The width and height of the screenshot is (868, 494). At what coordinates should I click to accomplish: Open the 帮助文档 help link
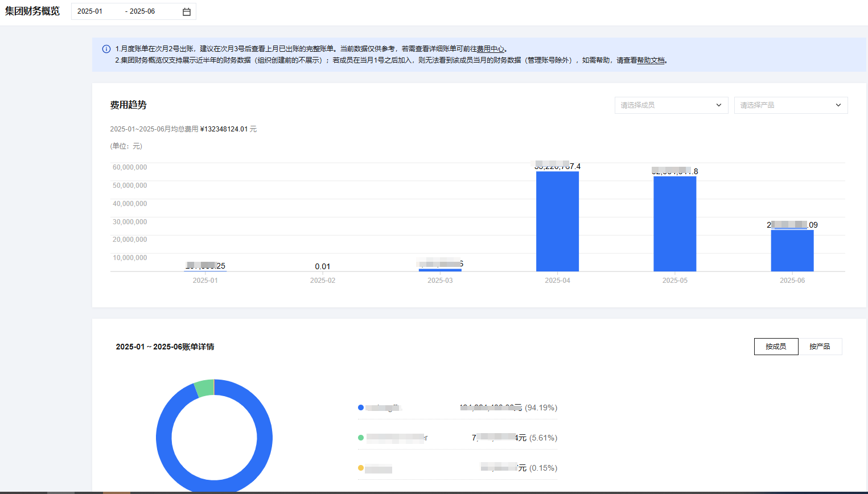pos(651,60)
